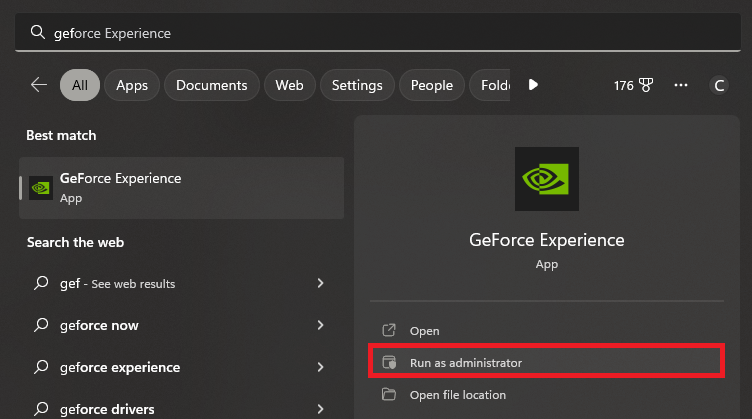Viewport: 752px width, 419px height.
Task: Select the GeForce Experience best match result
Action: pyautogui.click(x=181, y=187)
